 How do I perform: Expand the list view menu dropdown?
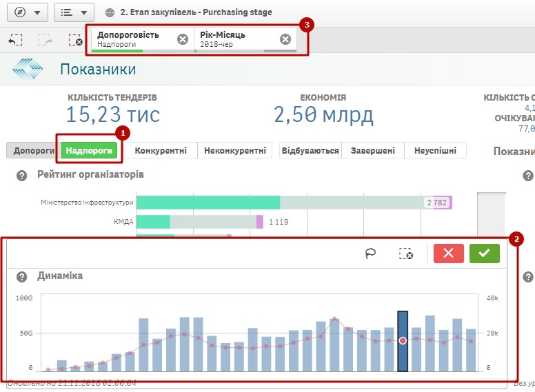pos(74,12)
